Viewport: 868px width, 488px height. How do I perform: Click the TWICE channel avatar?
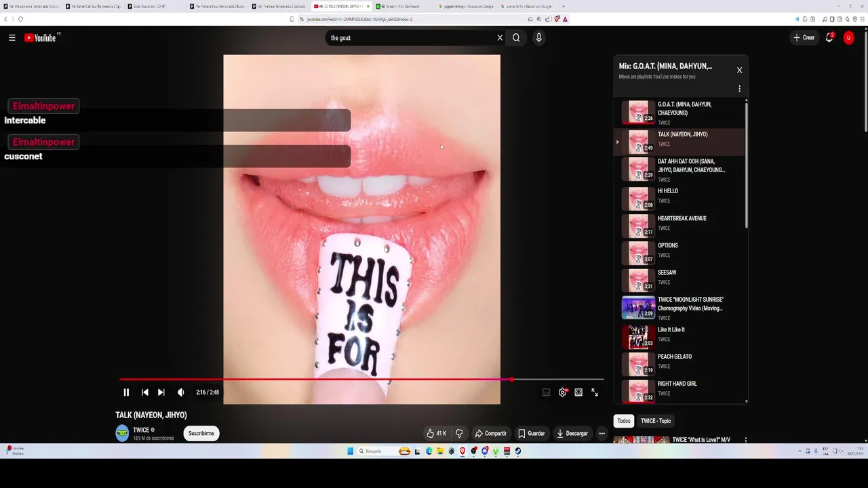[x=122, y=433]
